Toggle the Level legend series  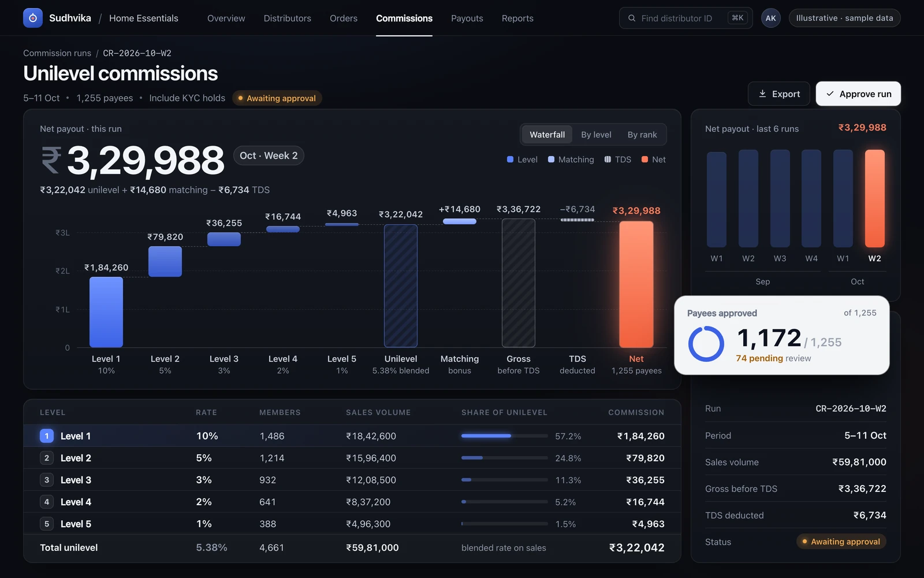click(522, 160)
